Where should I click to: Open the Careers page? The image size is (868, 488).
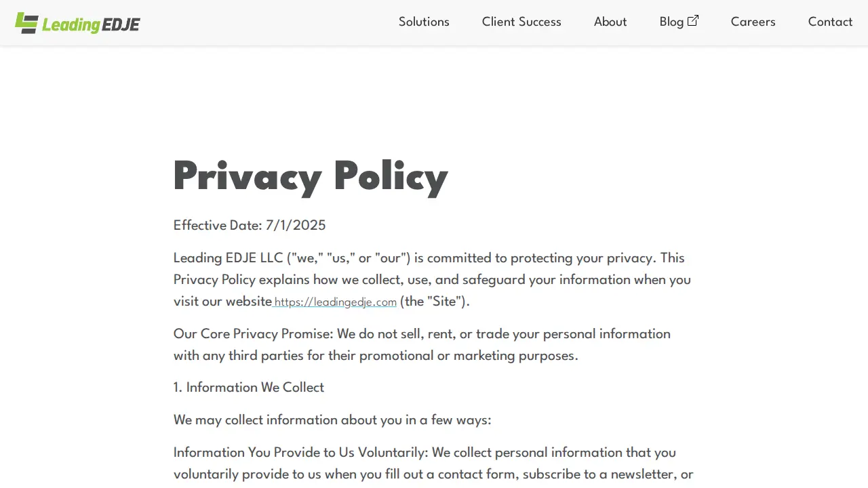753,22
